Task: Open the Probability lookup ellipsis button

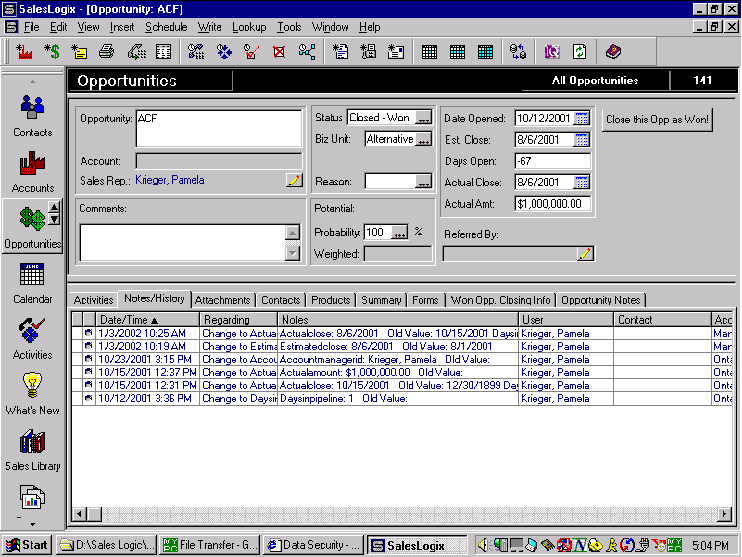Action: point(400,232)
